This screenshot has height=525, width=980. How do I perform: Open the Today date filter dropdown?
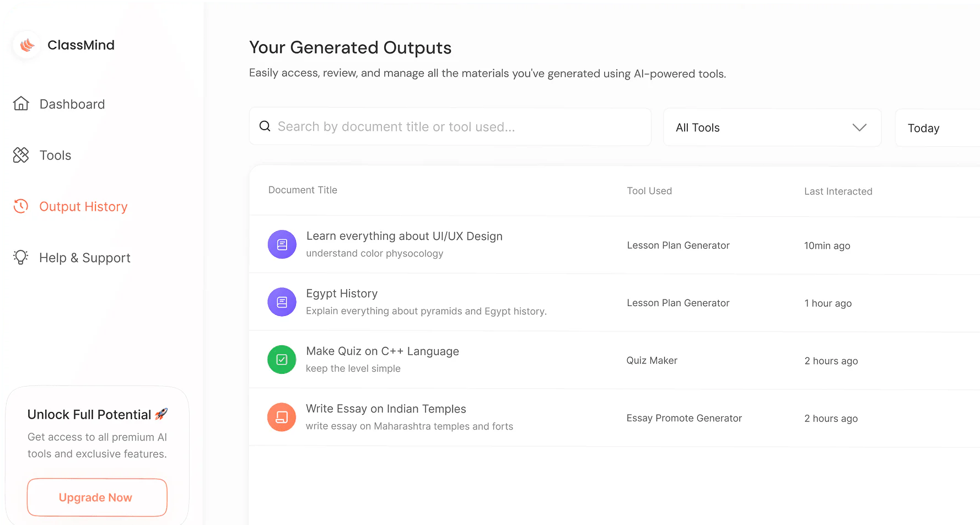coord(937,128)
